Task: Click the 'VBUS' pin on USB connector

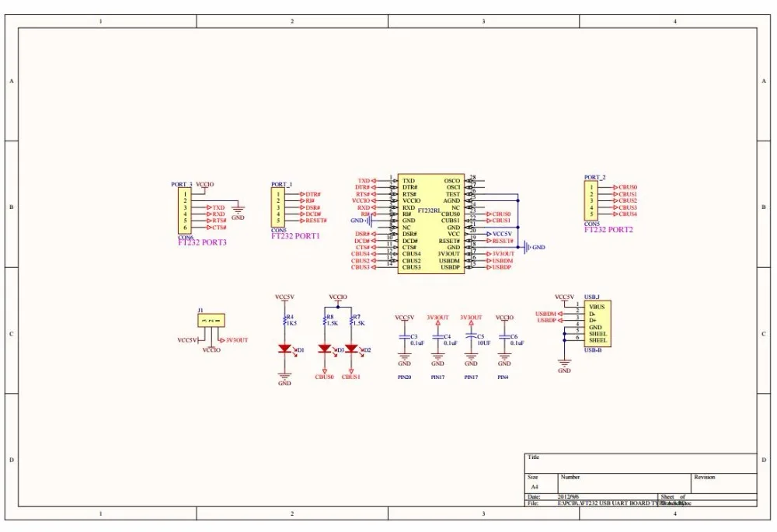Action: [597, 307]
